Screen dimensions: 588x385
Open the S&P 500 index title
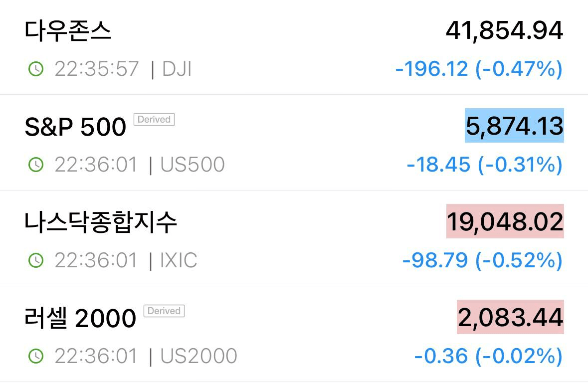tap(75, 127)
